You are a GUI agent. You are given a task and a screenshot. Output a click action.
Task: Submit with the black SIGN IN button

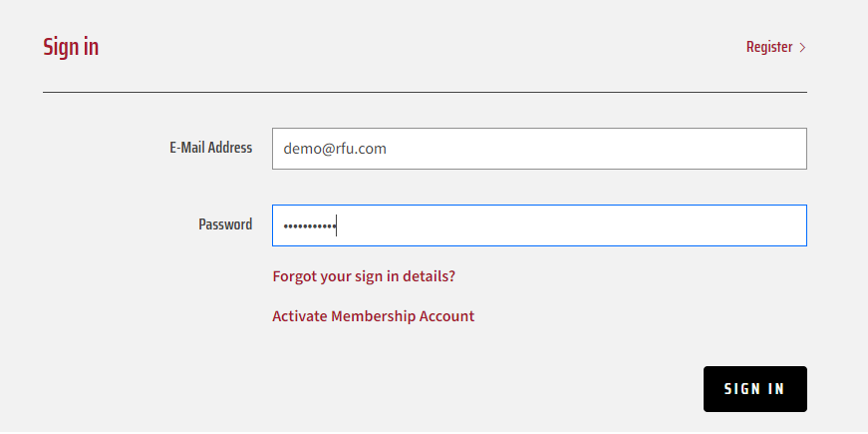coord(755,389)
